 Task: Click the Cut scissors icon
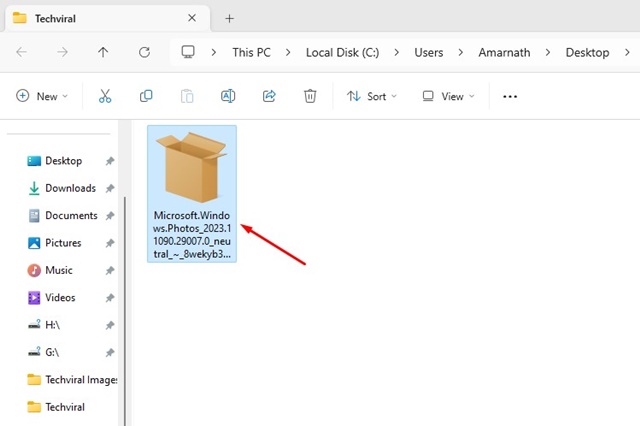tap(105, 96)
